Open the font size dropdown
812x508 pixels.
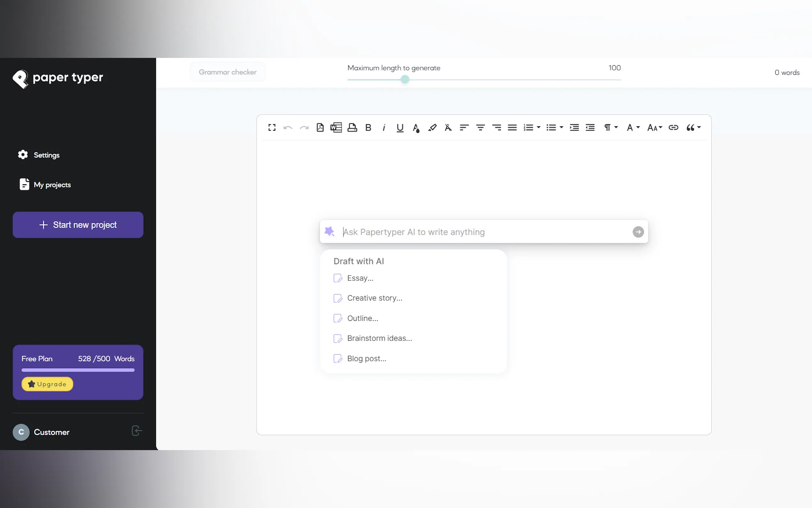pyautogui.click(x=654, y=127)
